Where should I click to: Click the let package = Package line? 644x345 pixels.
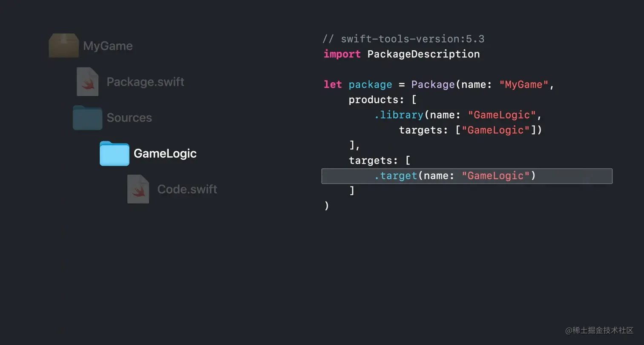pyautogui.click(x=439, y=84)
